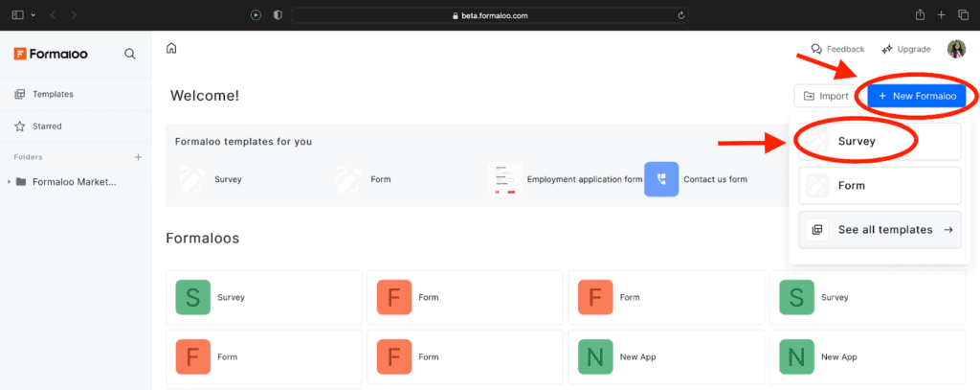Open the third Form card in first row
Image resolution: width=980 pixels, height=390 pixels.
coord(666,297)
